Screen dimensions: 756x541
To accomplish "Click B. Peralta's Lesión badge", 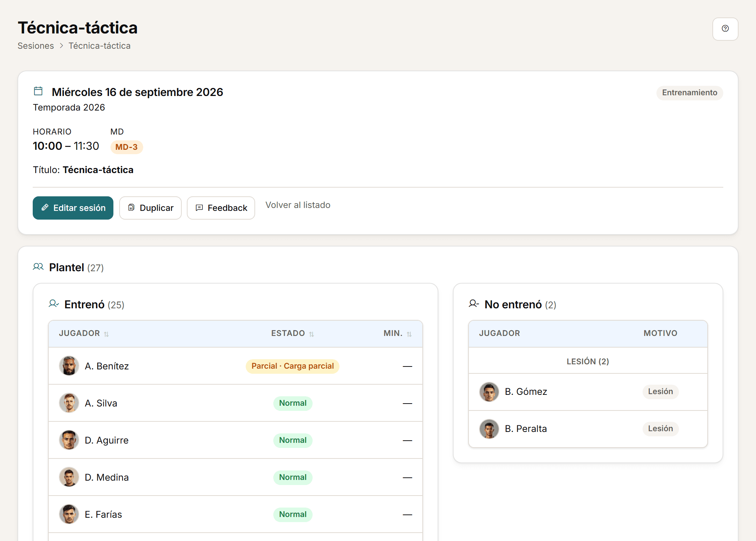I will click(660, 429).
